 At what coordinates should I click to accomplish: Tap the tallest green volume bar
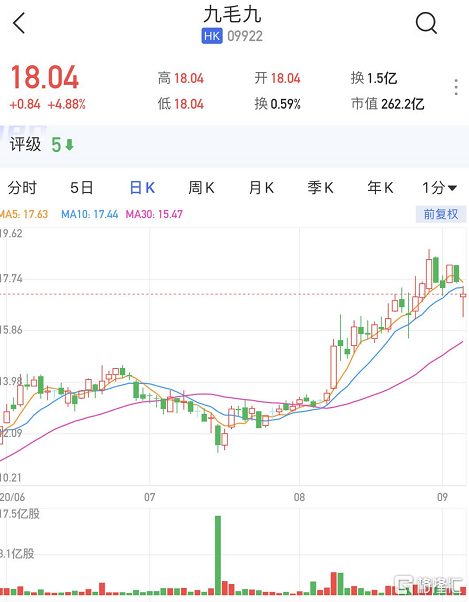[x=218, y=555]
